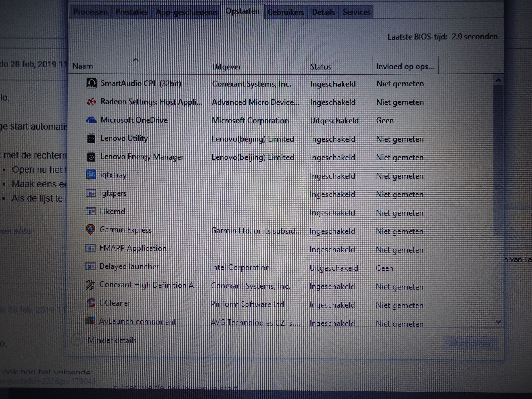The height and width of the screenshot is (399, 532).
Task: Select the SmartAudio CPL (32bit) row
Action: tap(281, 83)
